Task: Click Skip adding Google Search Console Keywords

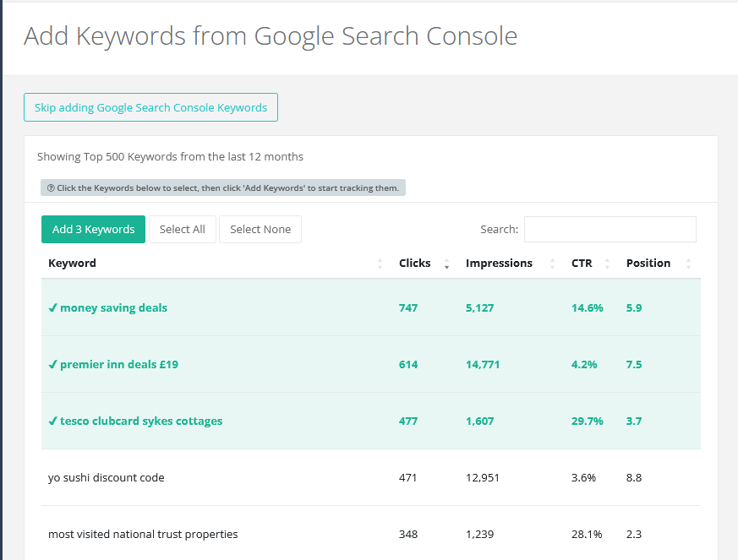Action: pyautogui.click(x=150, y=107)
